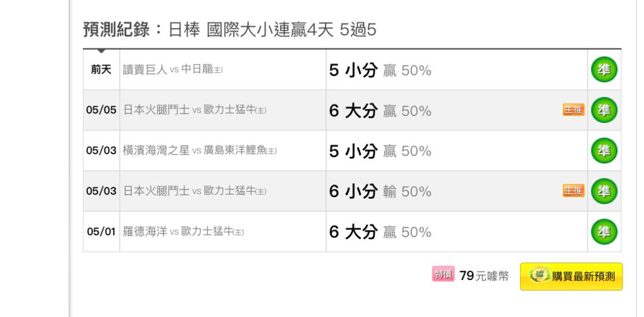644x317 pixels.
Task: Open 羅德海洋 vs 歐力士猛牛 matchup
Action: click(183, 232)
